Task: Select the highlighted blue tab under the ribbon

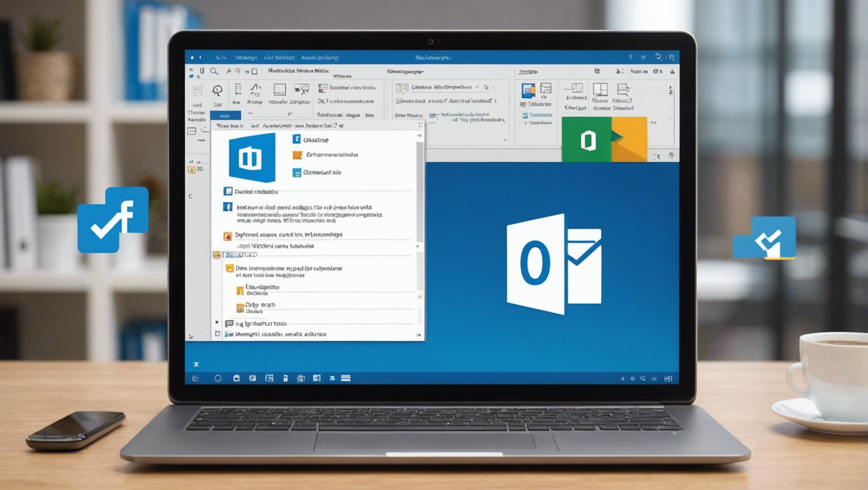Action: pos(225,115)
